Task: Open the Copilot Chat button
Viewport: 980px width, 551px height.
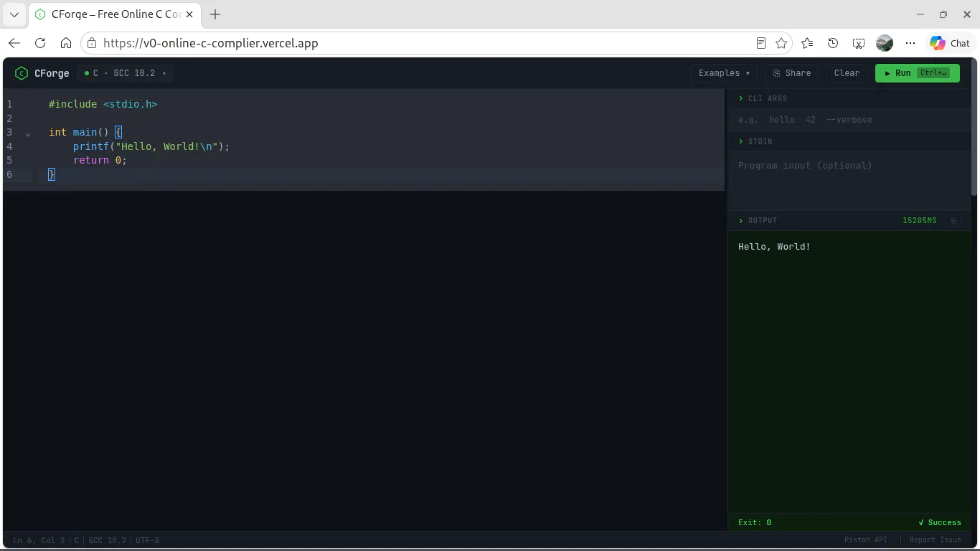Action: tap(950, 43)
